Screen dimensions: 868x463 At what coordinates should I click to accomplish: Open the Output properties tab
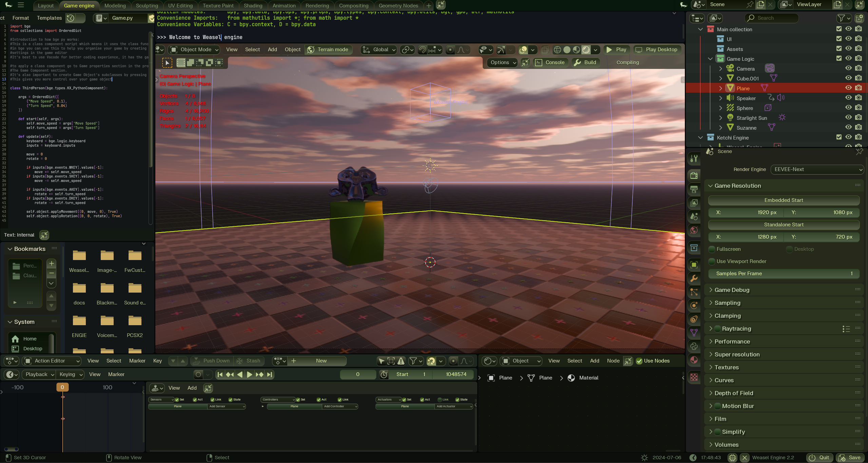[x=694, y=189]
